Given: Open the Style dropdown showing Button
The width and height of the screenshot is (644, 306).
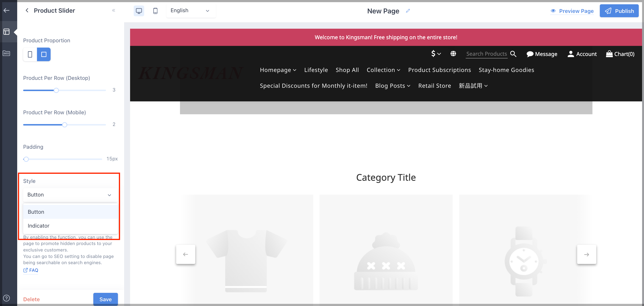Looking at the screenshot, I should click(70, 195).
